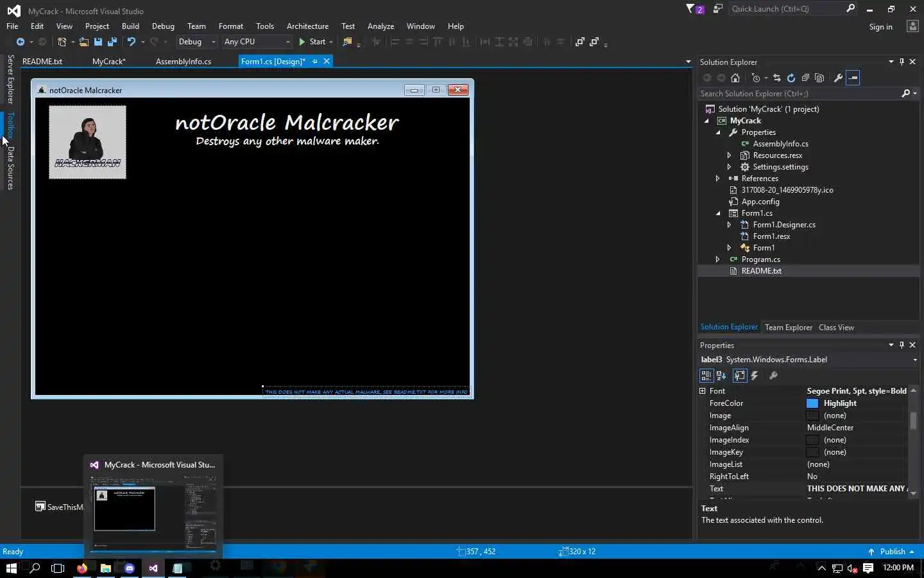Click the Navigate Backward toolbar arrow

[21, 42]
